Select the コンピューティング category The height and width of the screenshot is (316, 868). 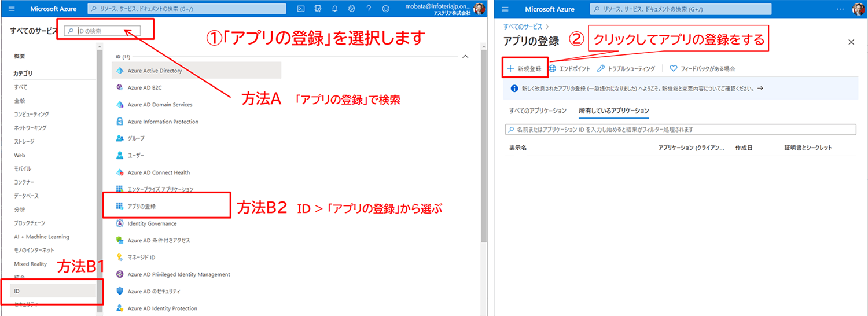pos(32,114)
